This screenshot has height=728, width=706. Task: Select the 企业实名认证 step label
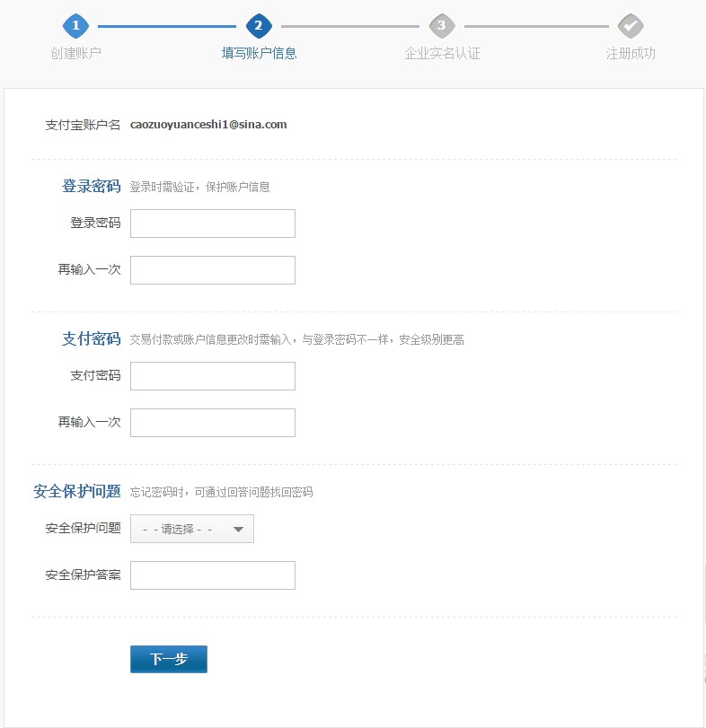(x=442, y=53)
